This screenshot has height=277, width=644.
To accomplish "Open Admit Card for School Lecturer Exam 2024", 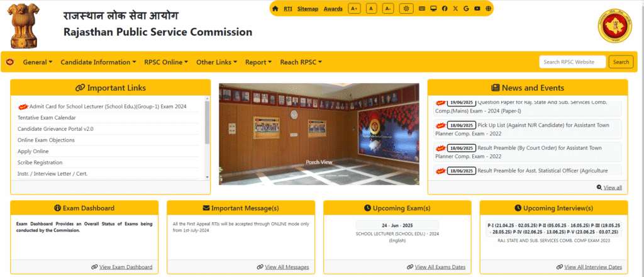I will point(108,106).
